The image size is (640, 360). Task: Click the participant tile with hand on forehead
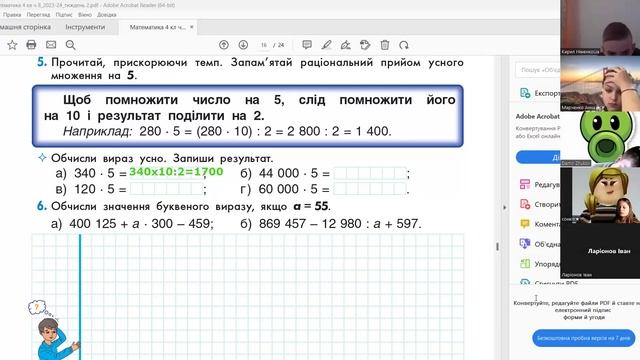[x=600, y=83]
